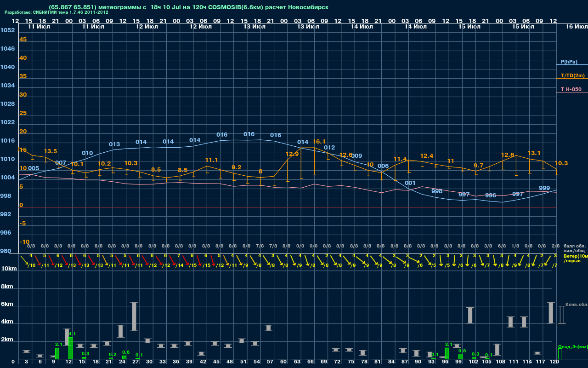Viewport: 588px width, 368px height.
Task: Click the pink line swatch under T H-850
Action: tap(572, 92)
